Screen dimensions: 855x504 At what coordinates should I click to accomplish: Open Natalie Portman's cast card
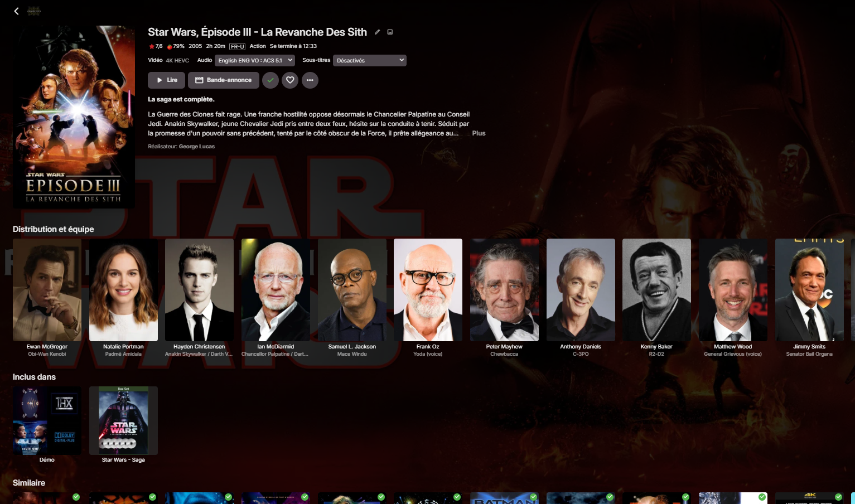coord(123,298)
